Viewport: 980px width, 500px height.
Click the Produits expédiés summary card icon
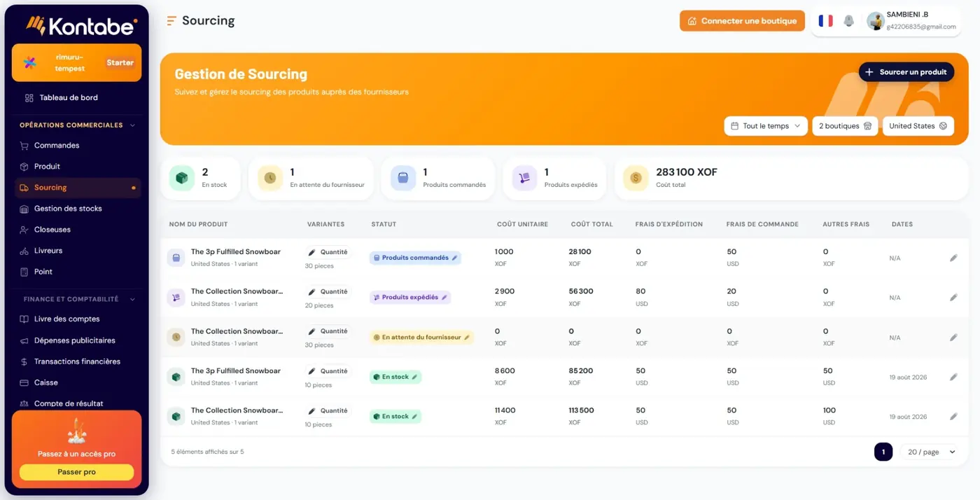pos(524,178)
